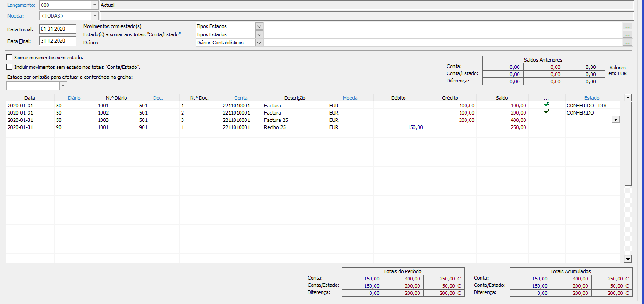Viewport: 644px width, 304px height.
Task: Click the Data Final date field
Action: pyautogui.click(x=58, y=41)
